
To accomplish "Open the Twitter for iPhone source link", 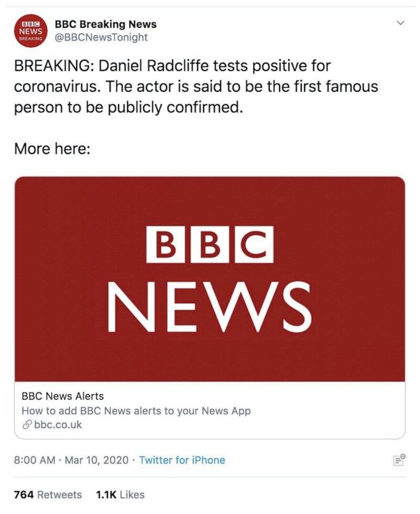I will point(182,460).
